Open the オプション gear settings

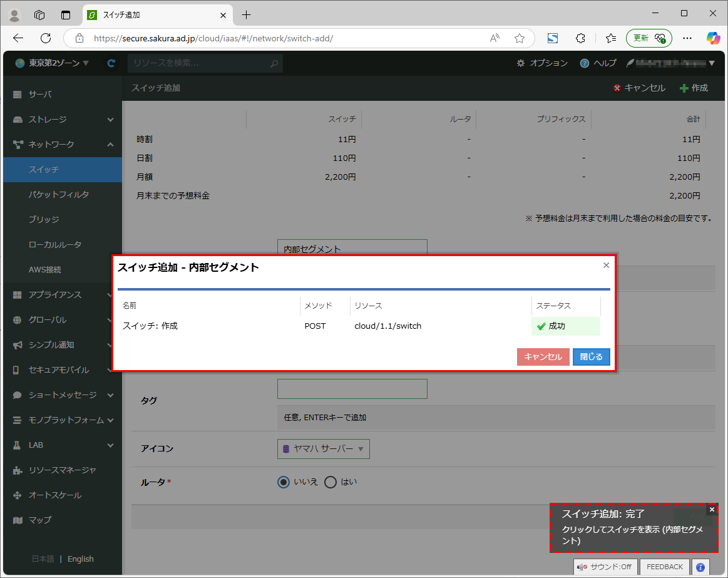pyautogui.click(x=542, y=63)
